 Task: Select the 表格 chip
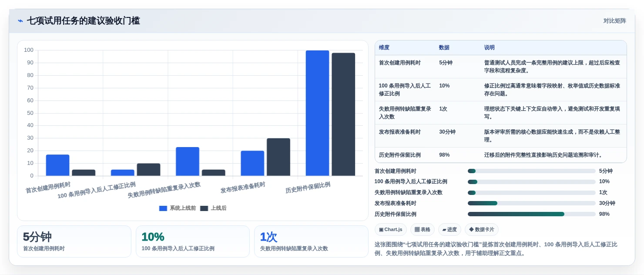[423, 229]
